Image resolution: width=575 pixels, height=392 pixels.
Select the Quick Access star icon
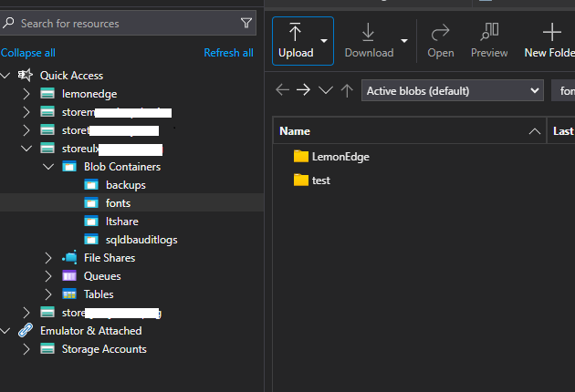(26, 75)
